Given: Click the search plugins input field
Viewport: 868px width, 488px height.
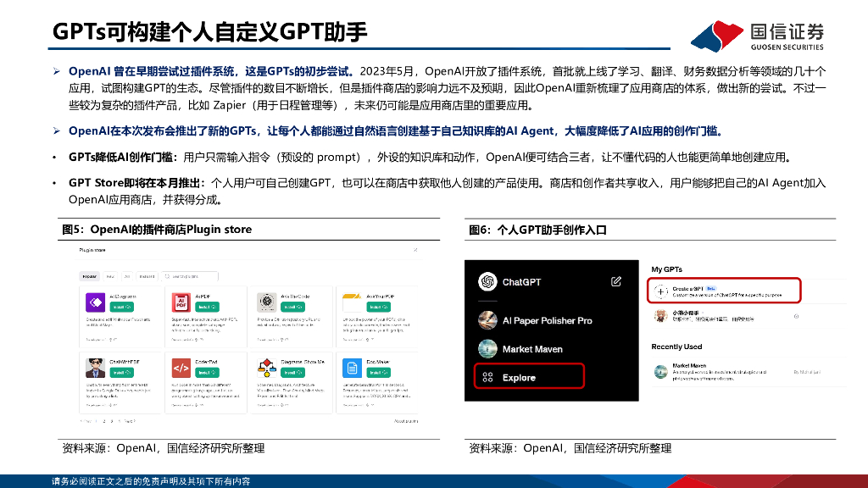Looking at the screenshot, I should point(191,276).
